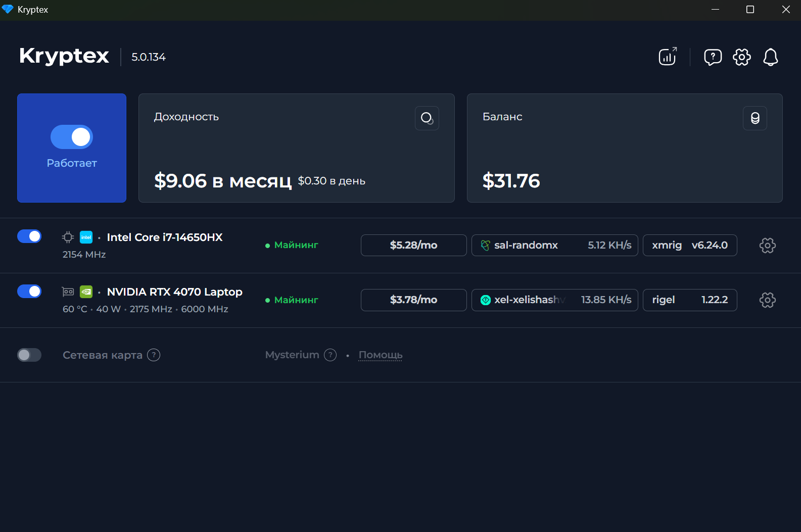Click the NVIDIA RTX 4070 Laptop name

click(175, 292)
